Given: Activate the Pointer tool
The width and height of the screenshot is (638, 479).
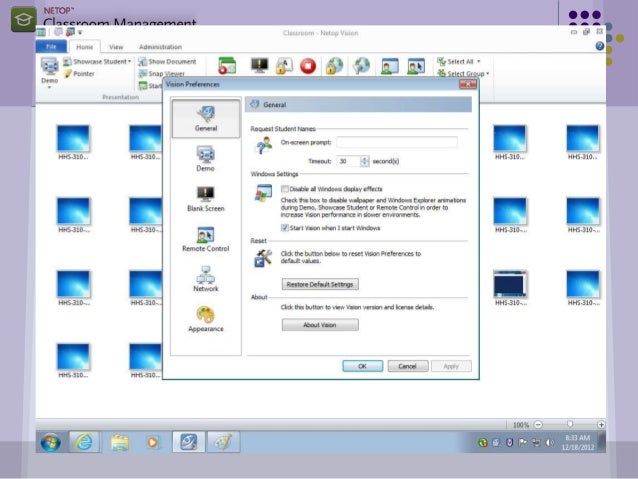Looking at the screenshot, I should [79, 74].
